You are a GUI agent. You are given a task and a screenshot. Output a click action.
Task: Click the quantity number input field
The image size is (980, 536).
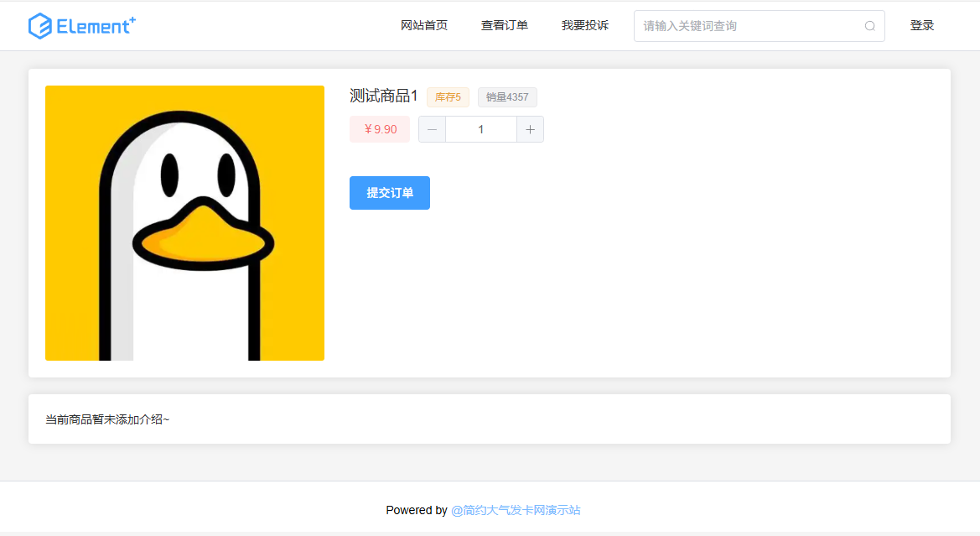coord(480,129)
